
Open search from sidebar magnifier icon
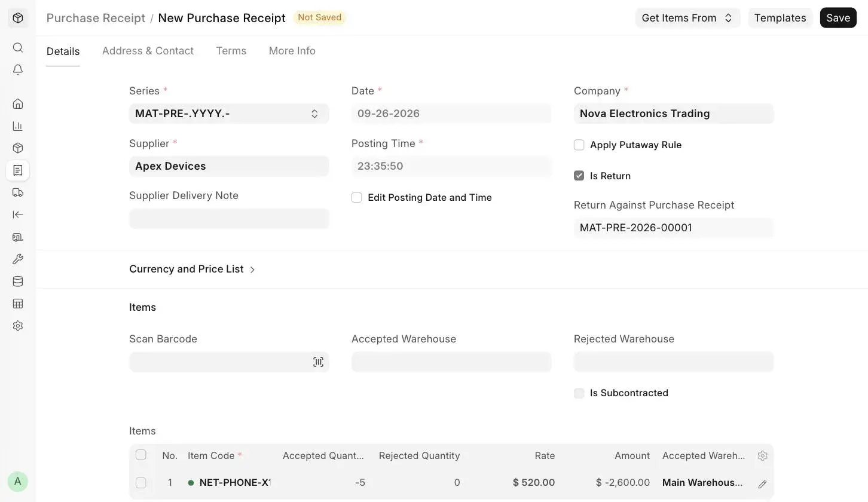pos(18,48)
